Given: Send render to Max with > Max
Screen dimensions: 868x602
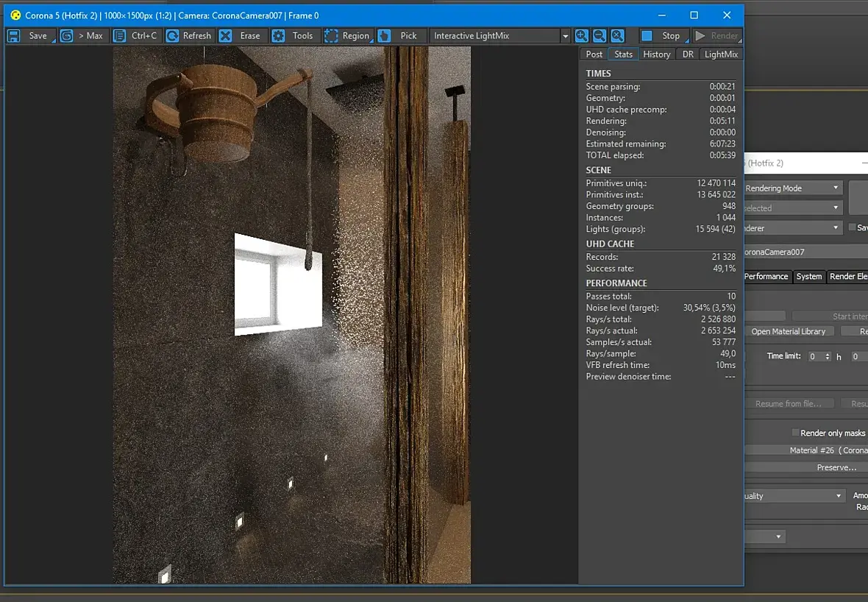Looking at the screenshot, I should (x=83, y=35).
